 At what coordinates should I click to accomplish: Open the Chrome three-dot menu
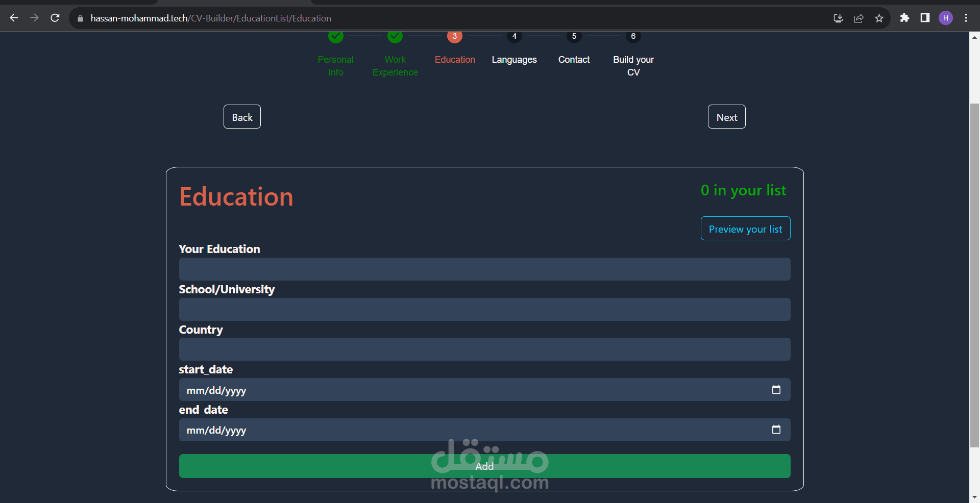click(x=966, y=18)
